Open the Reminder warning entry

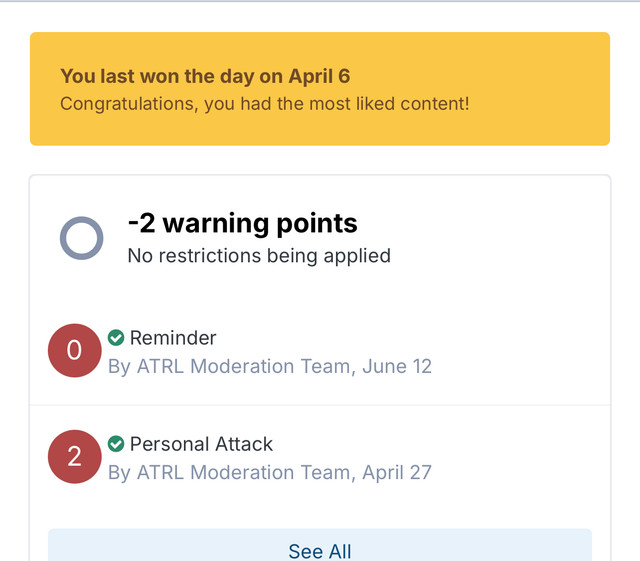coord(173,338)
